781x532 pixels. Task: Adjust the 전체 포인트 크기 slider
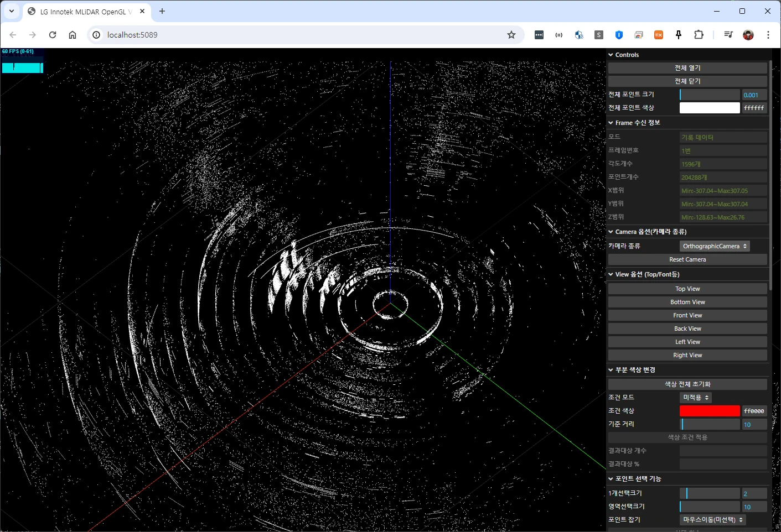(x=710, y=95)
